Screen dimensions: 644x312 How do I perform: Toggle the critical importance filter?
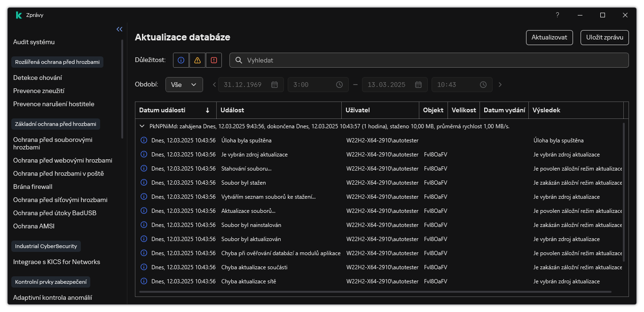tap(214, 60)
